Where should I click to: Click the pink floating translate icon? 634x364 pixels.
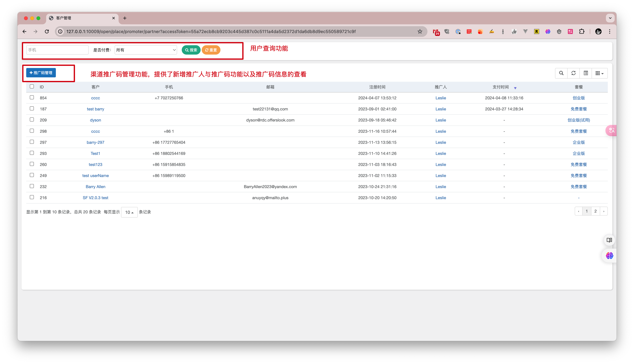(612, 130)
